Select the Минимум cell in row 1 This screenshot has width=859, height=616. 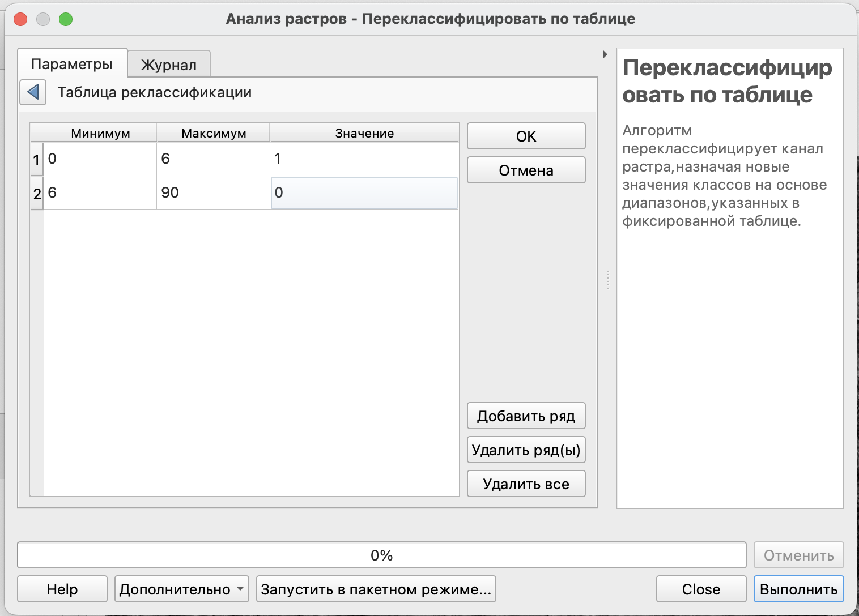(x=100, y=159)
